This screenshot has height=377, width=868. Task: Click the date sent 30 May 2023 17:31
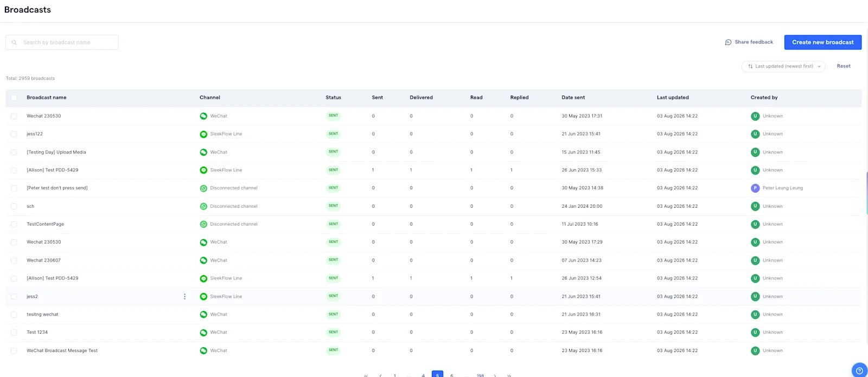(x=582, y=116)
